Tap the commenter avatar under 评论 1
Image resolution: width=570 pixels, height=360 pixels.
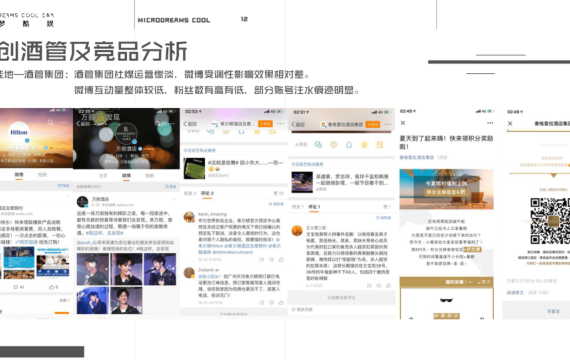297,231
